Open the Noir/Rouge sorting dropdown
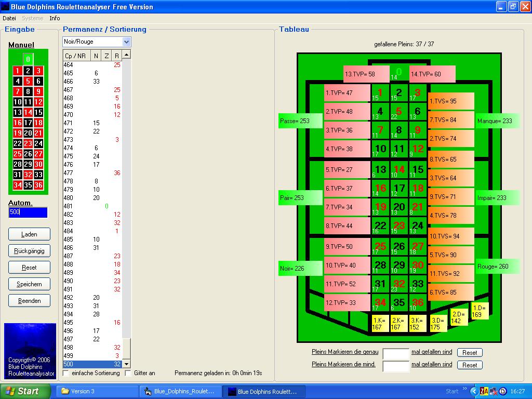The height and width of the screenshot is (399, 532). coord(127,42)
